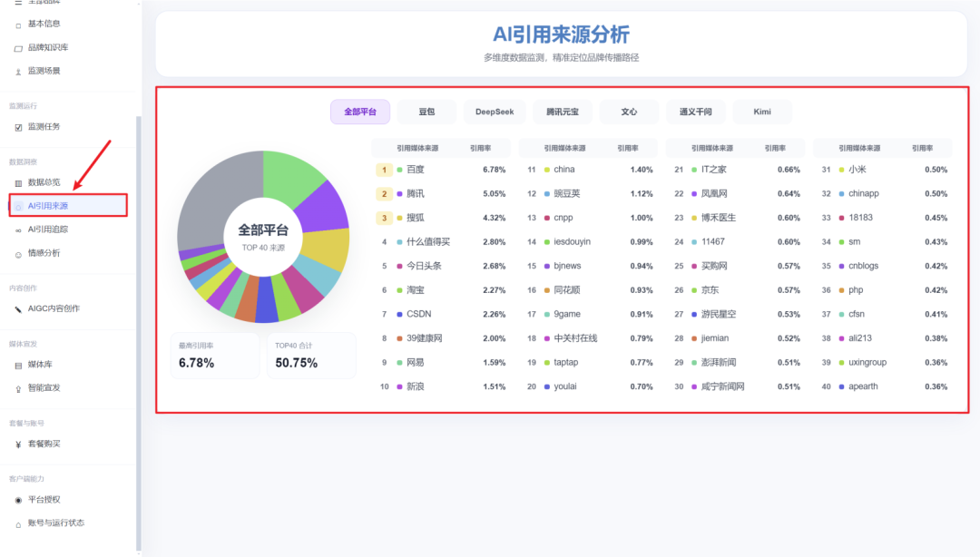Image resolution: width=980 pixels, height=557 pixels.
Task: Click the 什么值得买 source row
Action: (441, 242)
